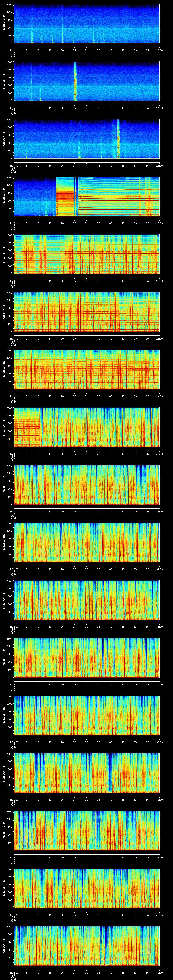Image resolution: width=173 pixels, height=980 pixels.
Task: Click the 32:00 end time label
Action: coord(159,569)
